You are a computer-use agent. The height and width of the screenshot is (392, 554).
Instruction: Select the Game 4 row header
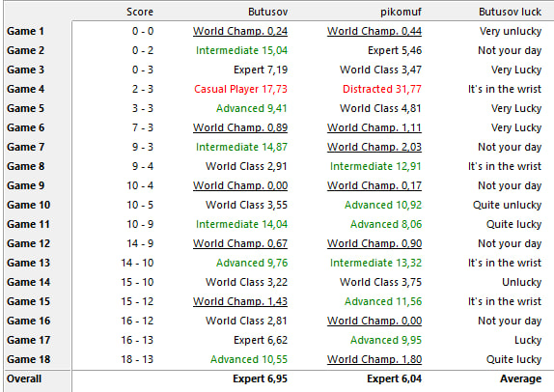coord(25,89)
